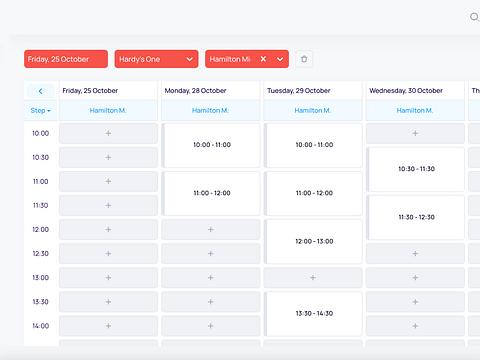480x360 pixels.
Task: Expand the Hamilton M. staff dropdown arrow
Action: click(280, 59)
